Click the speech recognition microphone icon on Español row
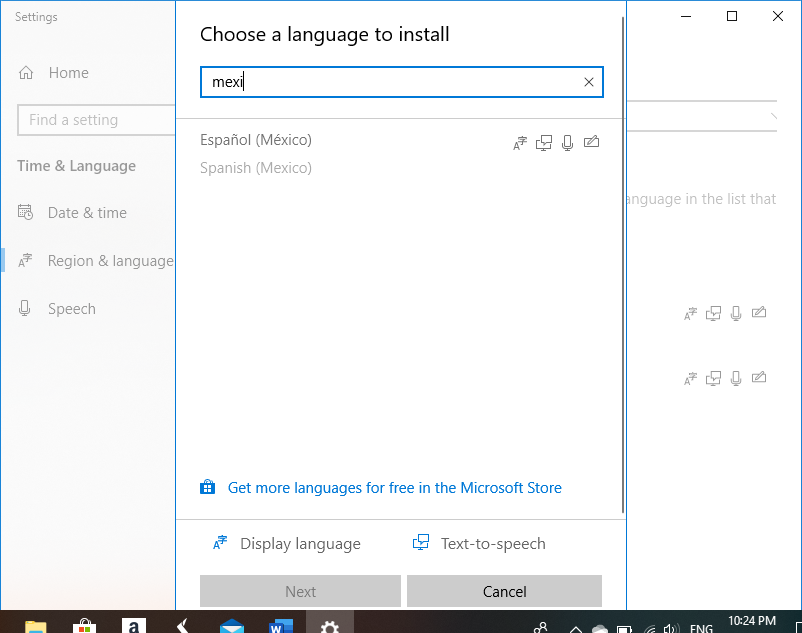 point(567,143)
